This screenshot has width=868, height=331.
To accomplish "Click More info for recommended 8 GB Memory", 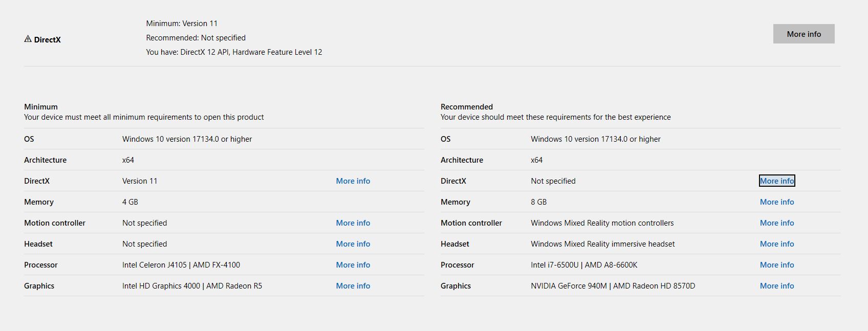I will [x=776, y=202].
